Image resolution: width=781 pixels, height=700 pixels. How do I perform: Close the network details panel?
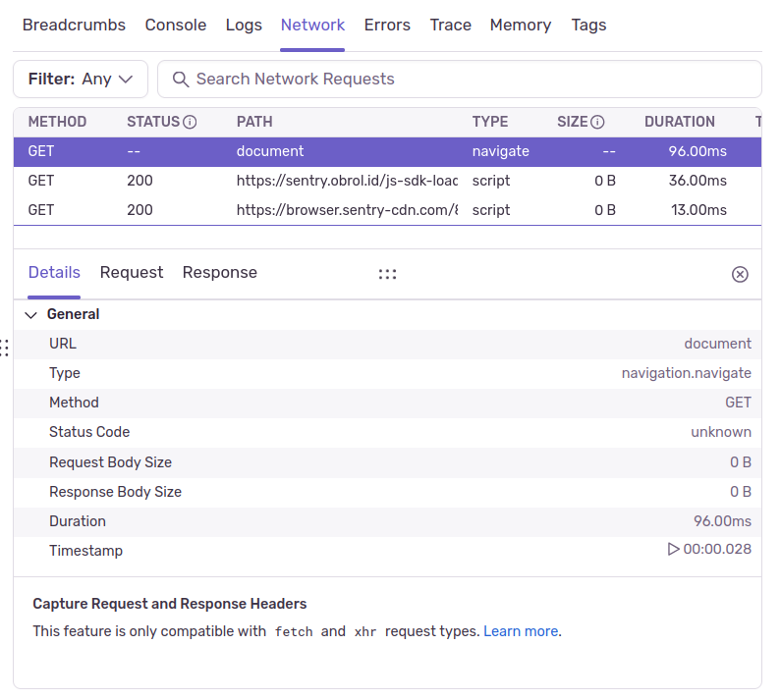coord(740,274)
